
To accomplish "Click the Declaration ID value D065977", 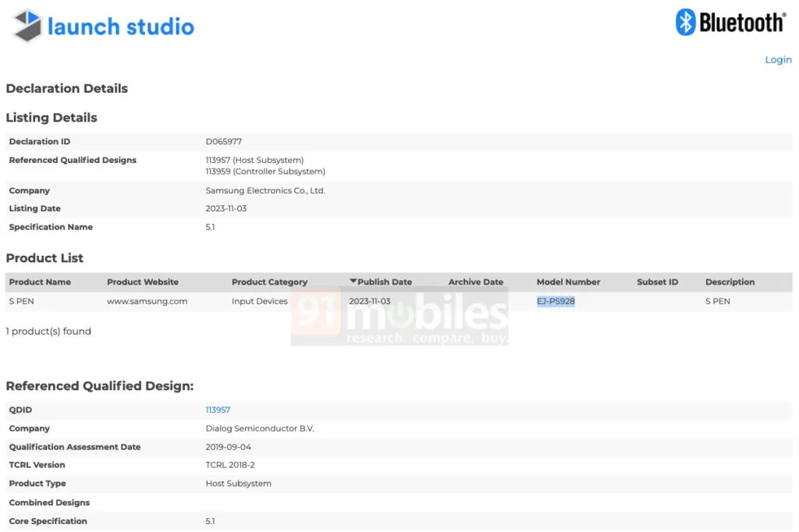I will pyautogui.click(x=223, y=142).
